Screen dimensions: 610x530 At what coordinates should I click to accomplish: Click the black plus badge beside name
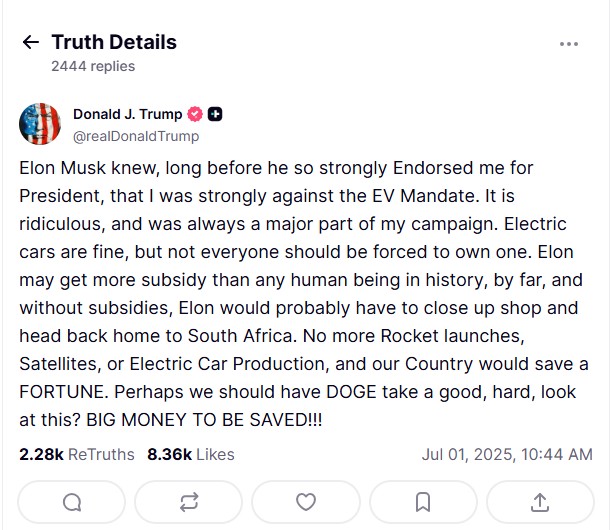pyautogui.click(x=215, y=114)
